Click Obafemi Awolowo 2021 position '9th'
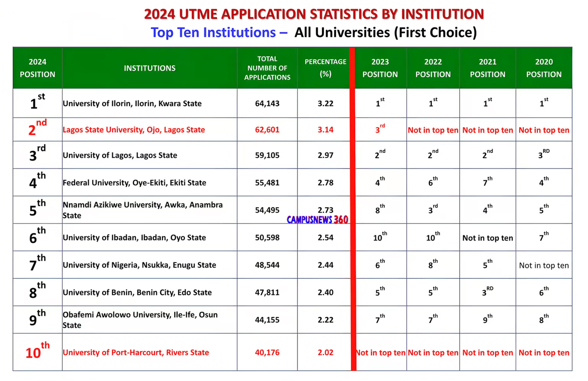 pyautogui.click(x=488, y=319)
